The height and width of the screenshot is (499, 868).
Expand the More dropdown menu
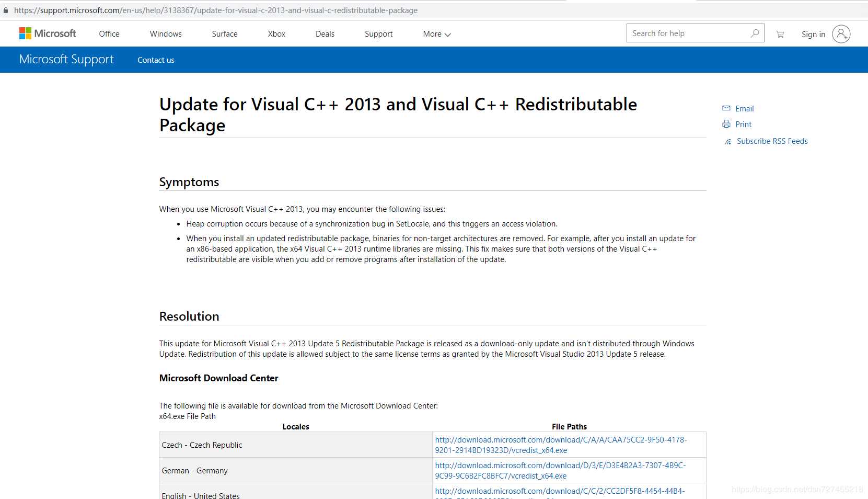(x=437, y=34)
